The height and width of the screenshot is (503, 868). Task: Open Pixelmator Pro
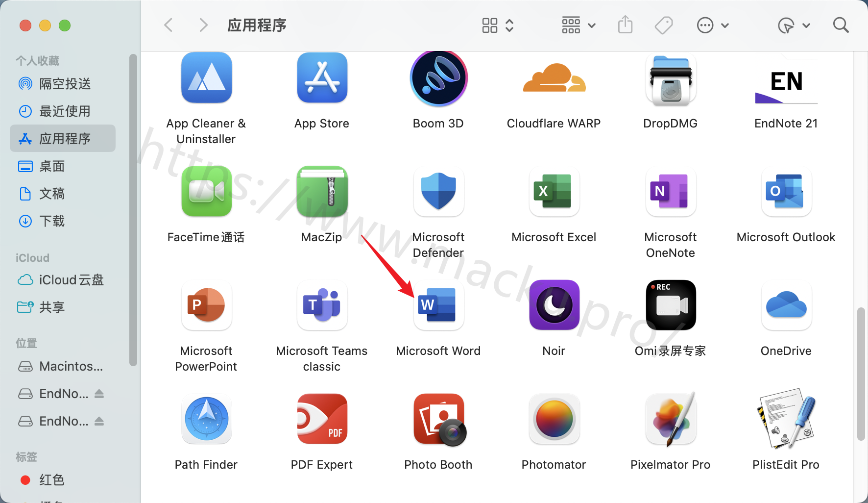pyautogui.click(x=671, y=420)
